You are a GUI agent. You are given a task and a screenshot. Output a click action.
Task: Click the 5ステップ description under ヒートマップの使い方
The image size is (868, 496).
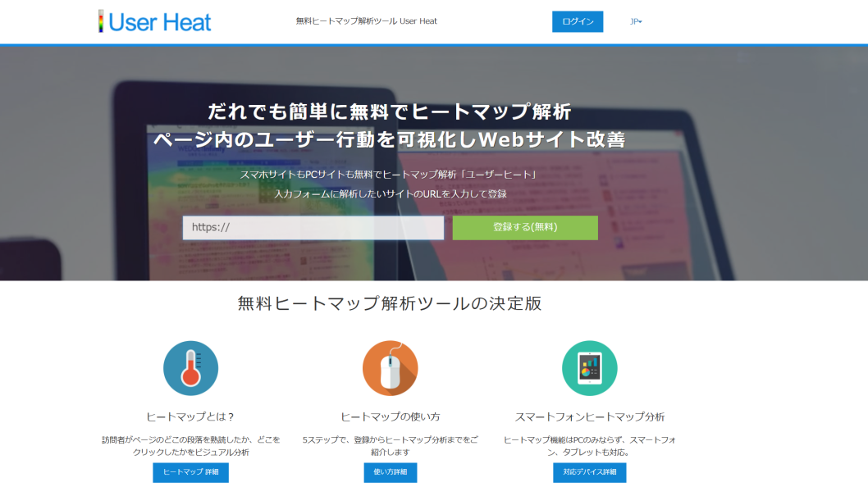click(x=390, y=445)
